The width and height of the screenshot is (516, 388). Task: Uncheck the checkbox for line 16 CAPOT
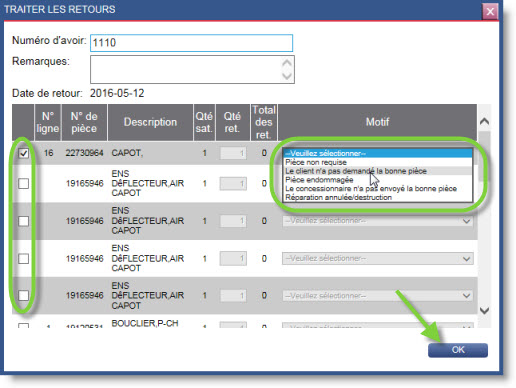pyautogui.click(x=23, y=153)
